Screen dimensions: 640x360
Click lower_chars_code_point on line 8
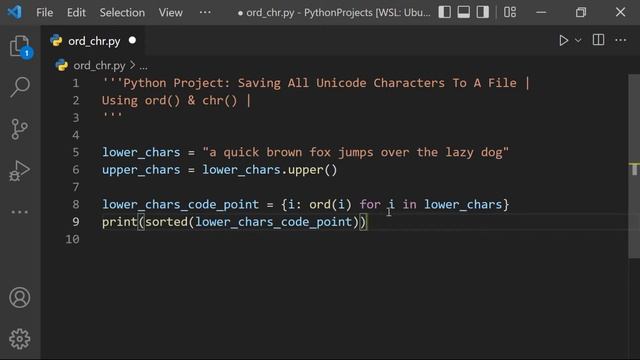coord(180,204)
